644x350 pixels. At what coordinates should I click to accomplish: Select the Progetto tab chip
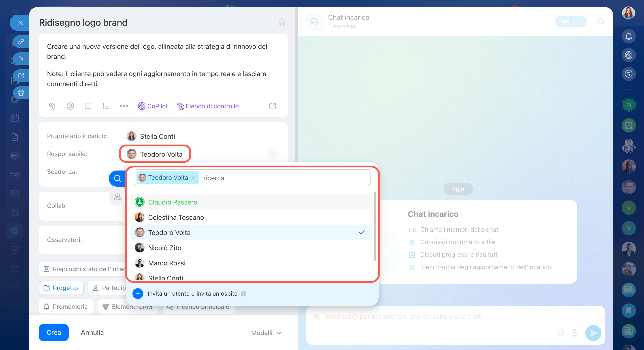coord(61,288)
